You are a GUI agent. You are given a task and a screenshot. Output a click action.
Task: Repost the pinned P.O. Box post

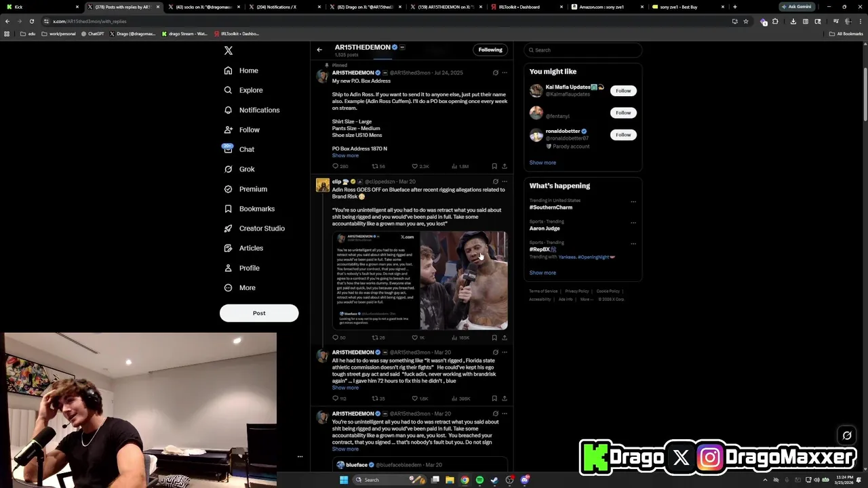pyautogui.click(x=374, y=166)
